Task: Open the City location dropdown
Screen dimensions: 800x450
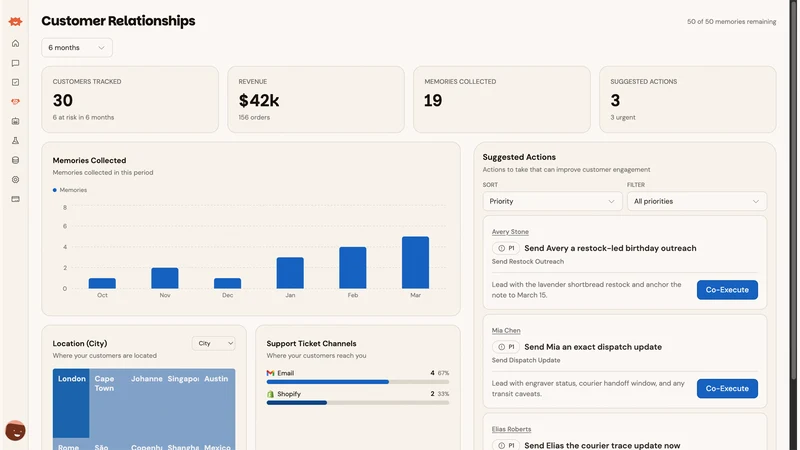Action: coord(214,343)
